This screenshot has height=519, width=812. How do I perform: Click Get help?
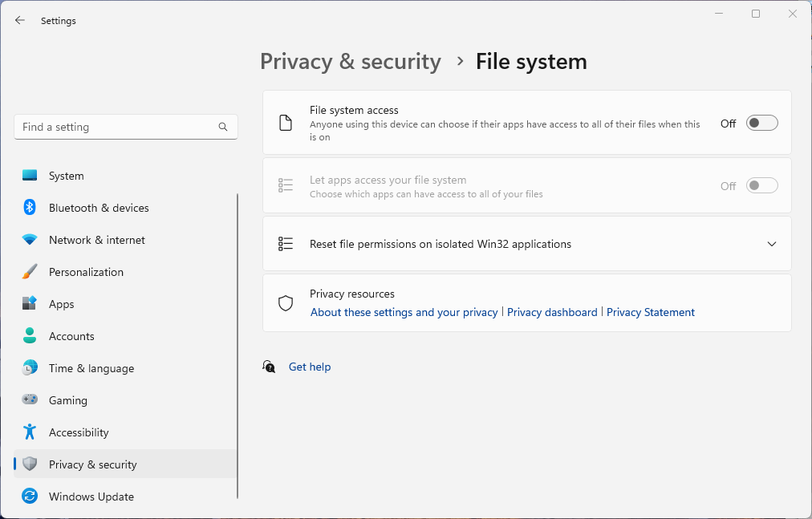tap(309, 367)
